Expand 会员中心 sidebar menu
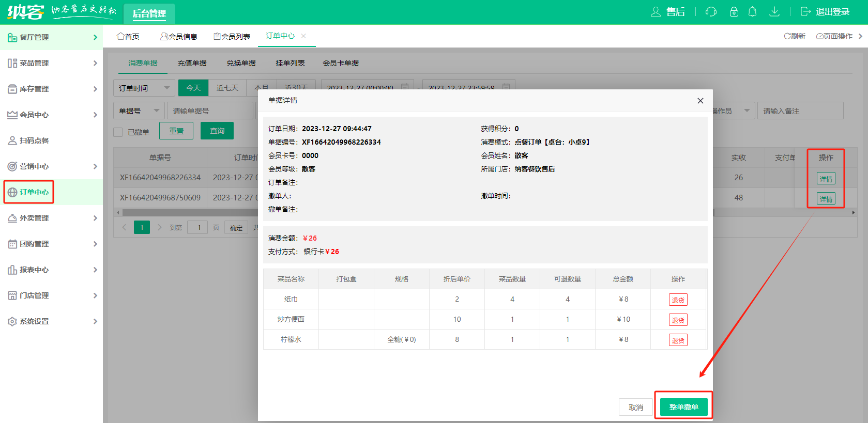This screenshot has width=868, height=423. [52, 115]
